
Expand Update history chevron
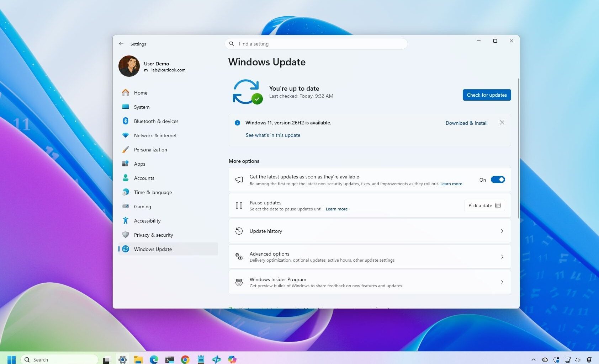pos(502,231)
